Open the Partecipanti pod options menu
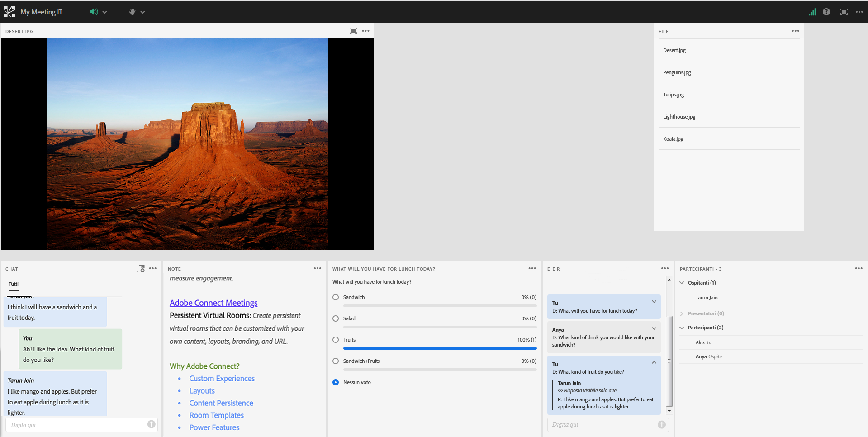This screenshot has width=868, height=437. point(859,268)
